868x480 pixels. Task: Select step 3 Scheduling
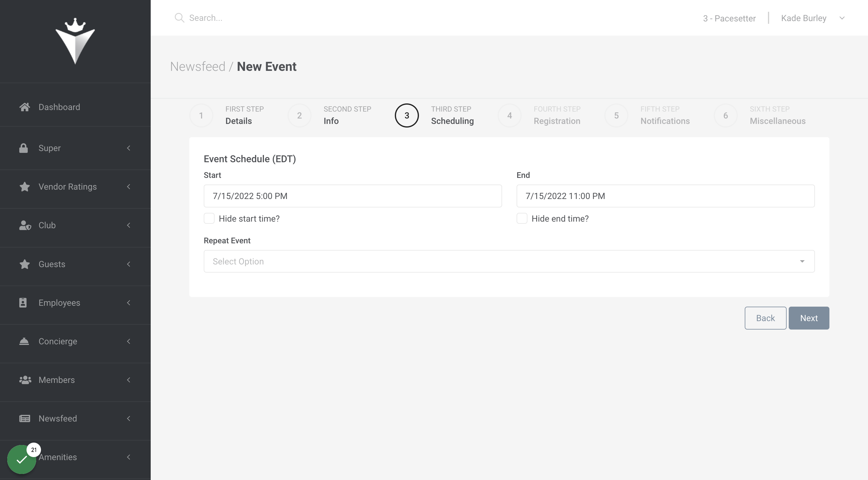point(434,115)
